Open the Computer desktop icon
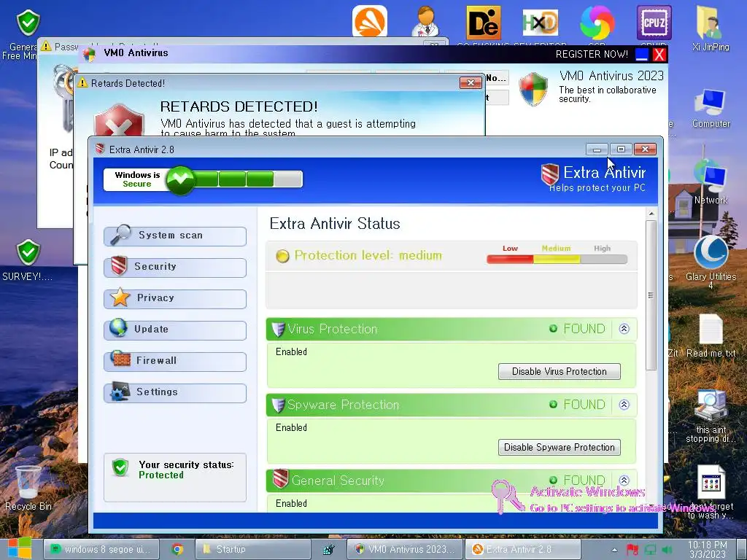The width and height of the screenshot is (747, 560). click(x=711, y=109)
